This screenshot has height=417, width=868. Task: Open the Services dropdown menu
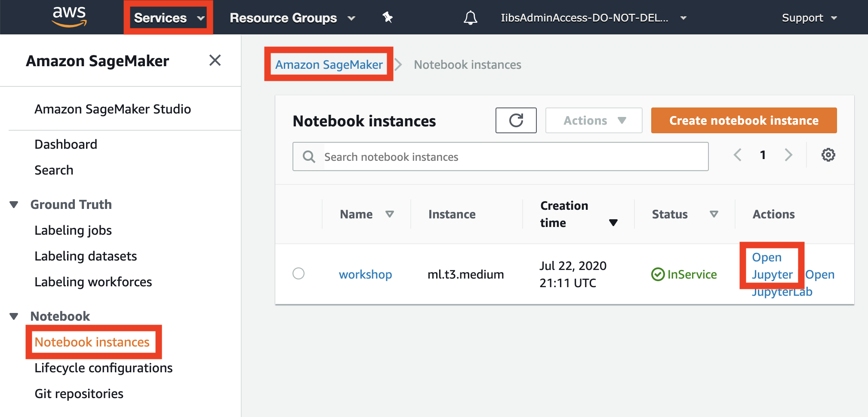[x=169, y=18]
